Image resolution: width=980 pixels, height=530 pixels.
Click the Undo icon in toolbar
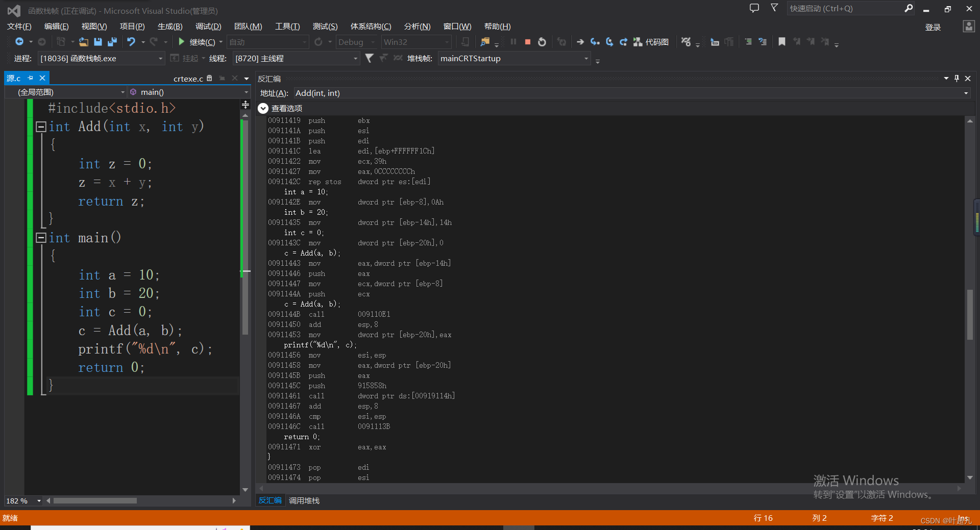pyautogui.click(x=131, y=42)
